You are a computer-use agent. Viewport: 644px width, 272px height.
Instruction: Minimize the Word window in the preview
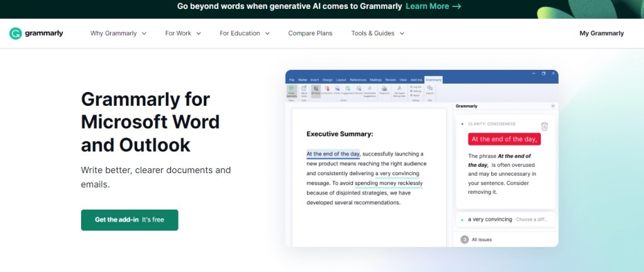tap(533, 73)
